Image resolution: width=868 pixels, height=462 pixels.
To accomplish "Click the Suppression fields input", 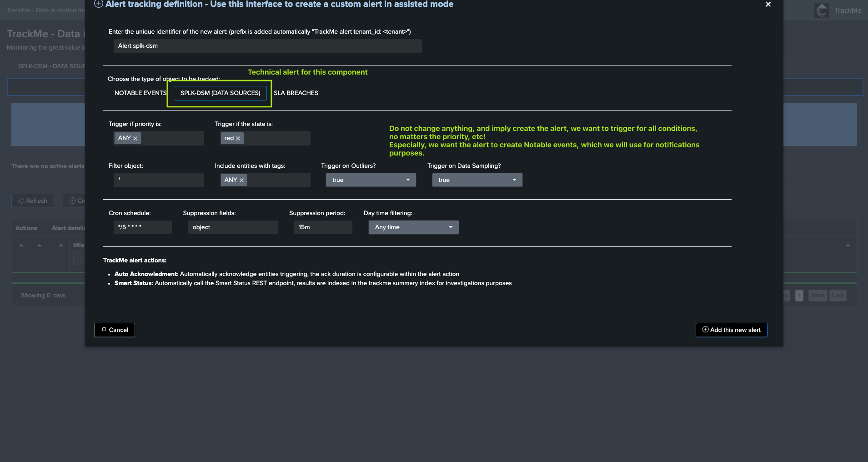I will pyautogui.click(x=233, y=227).
